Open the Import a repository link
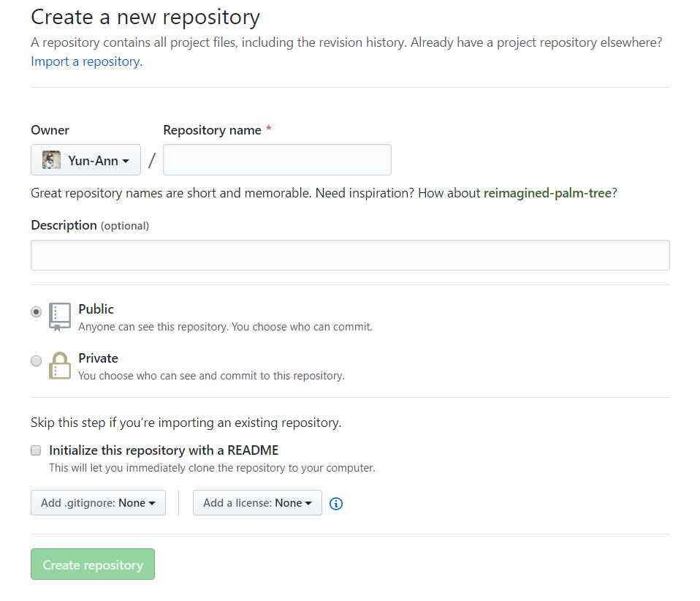Screen dimensions: 700x601 click(x=86, y=61)
